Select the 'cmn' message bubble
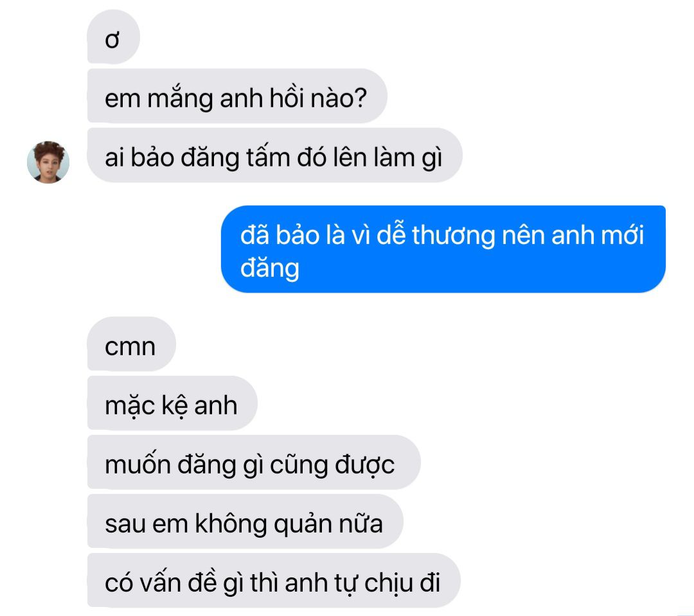The image size is (694, 616). [x=132, y=344]
